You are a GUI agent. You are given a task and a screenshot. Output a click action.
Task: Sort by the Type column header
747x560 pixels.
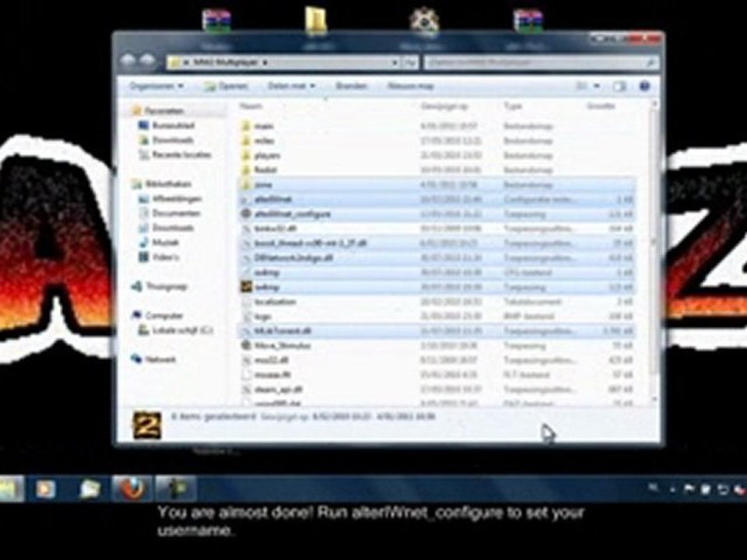(x=513, y=107)
